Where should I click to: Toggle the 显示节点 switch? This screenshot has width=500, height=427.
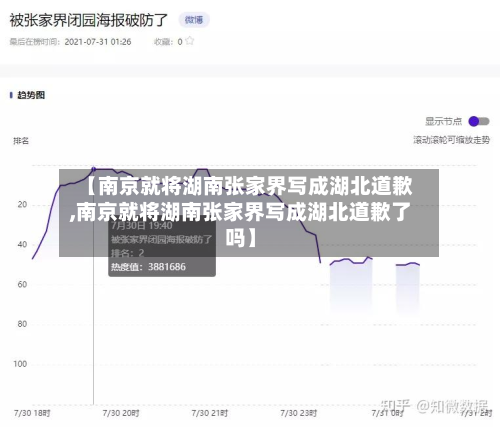coord(479,121)
